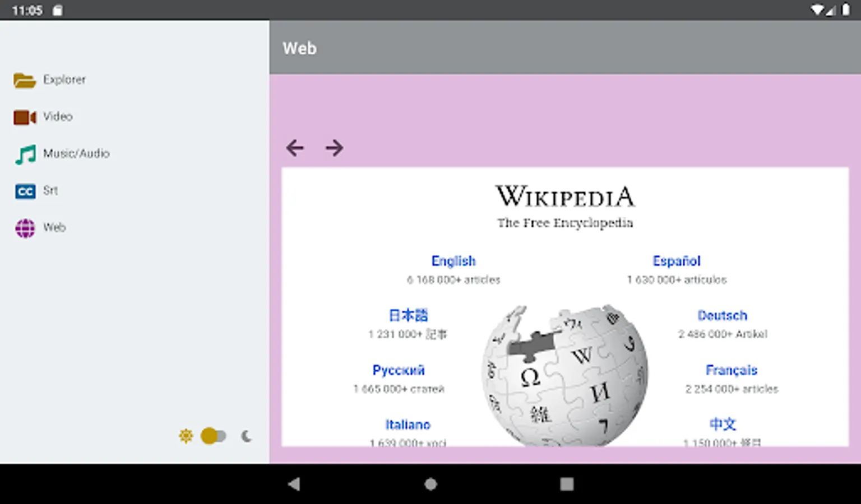Image resolution: width=861 pixels, height=504 pixels.
Task: Tap the Android back navigation button
Action: click(294, 484)
